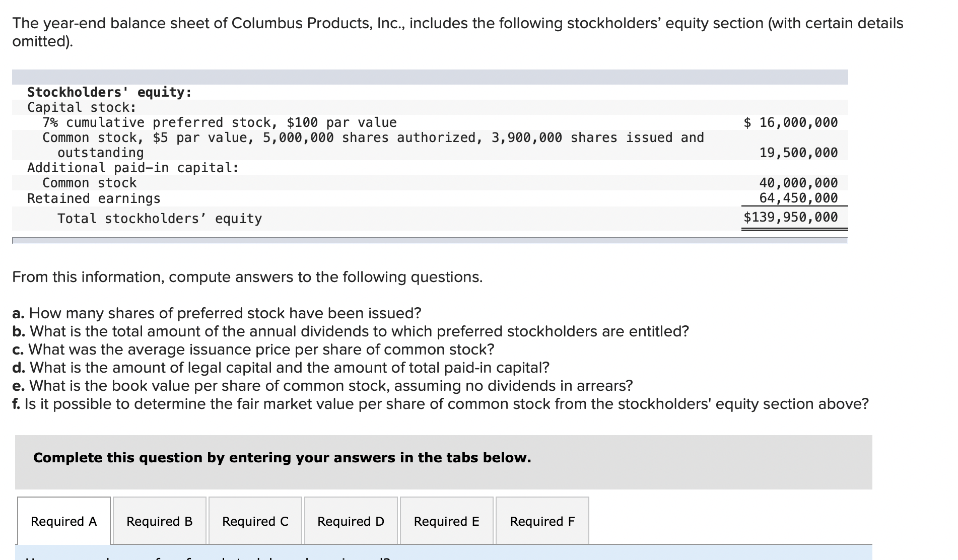Click the 'Complete this question' instruction banner
Image resolution: width=958 pixels, height=560 pixels.
click(282, 458)
